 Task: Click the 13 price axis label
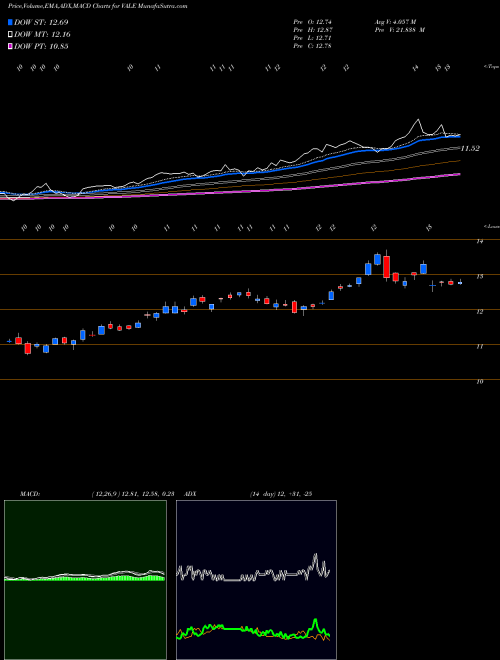pos(480,277)
